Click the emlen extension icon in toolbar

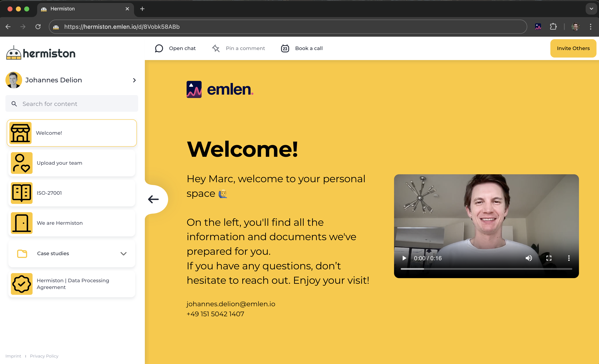point(538,27)
